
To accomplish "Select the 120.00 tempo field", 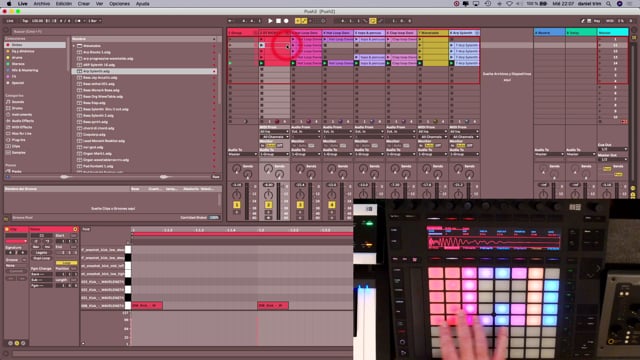I will (37, 20).
